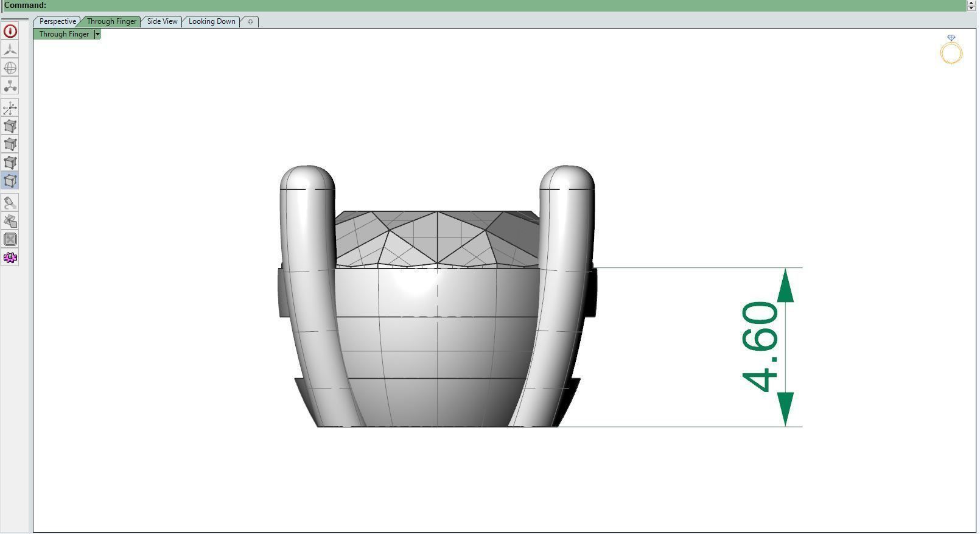
Task: Click the command history scroll up arrow
Action: [971, 2]
